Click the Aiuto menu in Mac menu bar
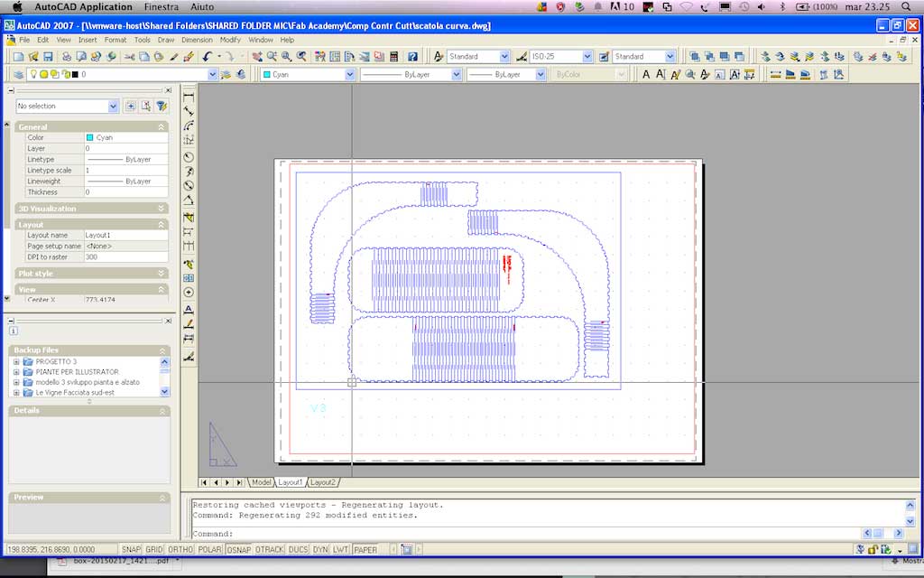The height and width of the screenshot is (578, 924). [201, 7]
